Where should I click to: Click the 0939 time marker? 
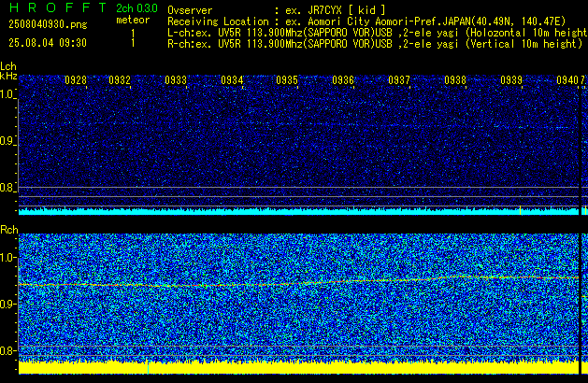coord(511,80)
